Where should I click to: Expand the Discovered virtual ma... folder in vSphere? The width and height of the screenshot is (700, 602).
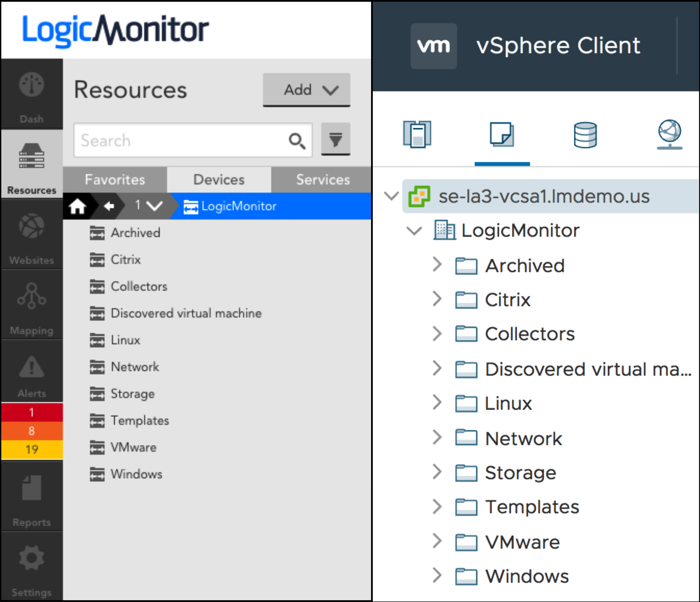click(x=437, y=368)
